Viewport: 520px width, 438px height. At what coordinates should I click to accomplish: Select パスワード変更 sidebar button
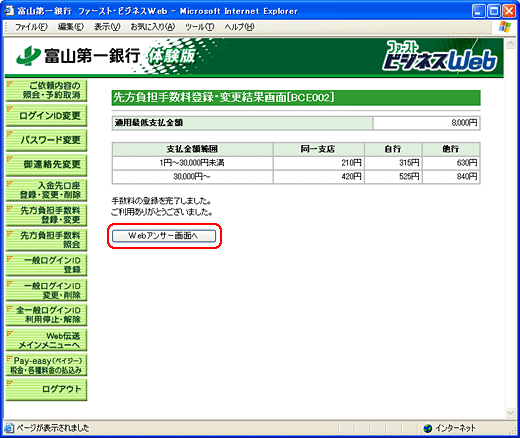pyautogui.click(x=46, y=140)
